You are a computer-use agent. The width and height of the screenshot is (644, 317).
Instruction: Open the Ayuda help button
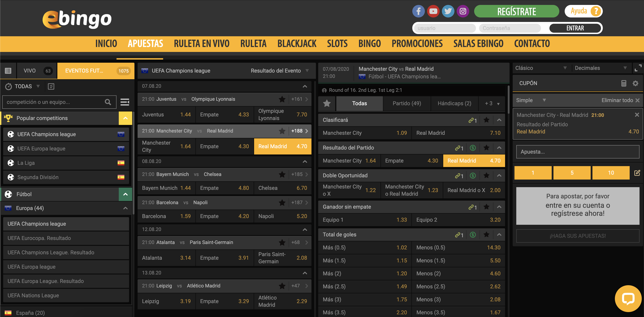pyautogui.click(x=583, y=11)
